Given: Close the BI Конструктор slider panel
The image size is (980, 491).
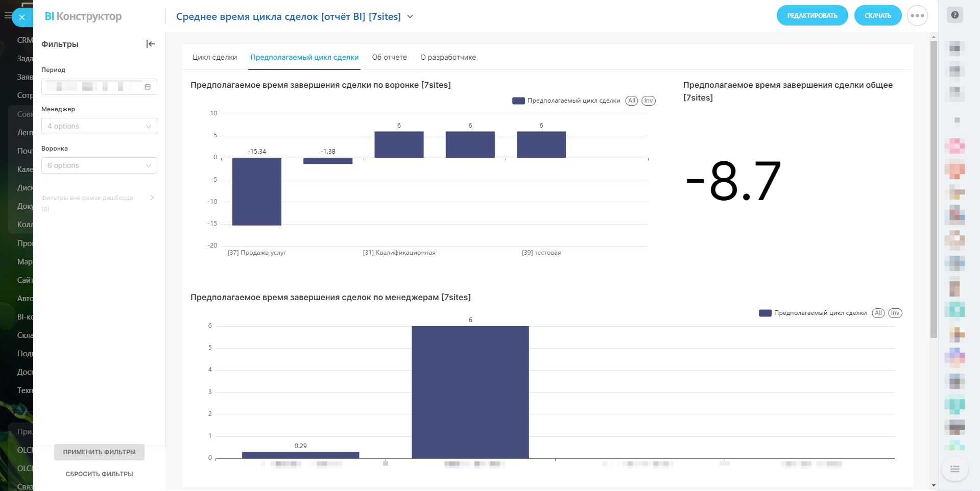Looking at the screenshot, I should 22,17.
